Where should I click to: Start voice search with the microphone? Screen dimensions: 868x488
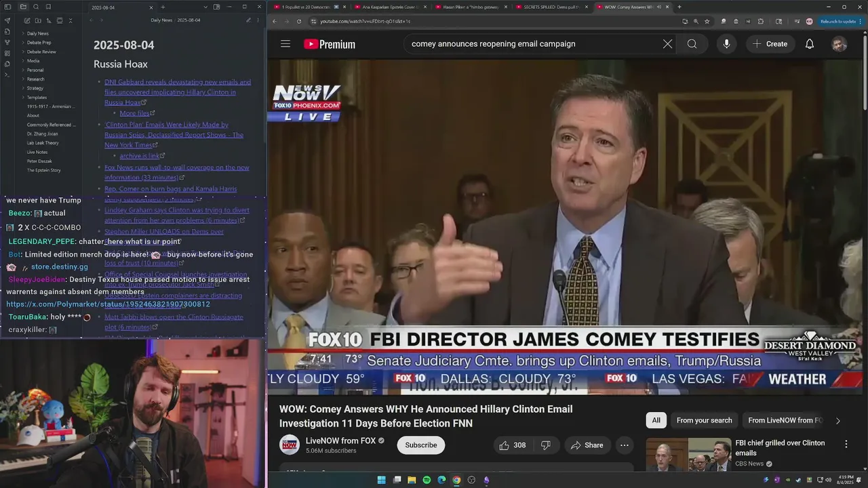pyautogui.click(x=726, y=44)
